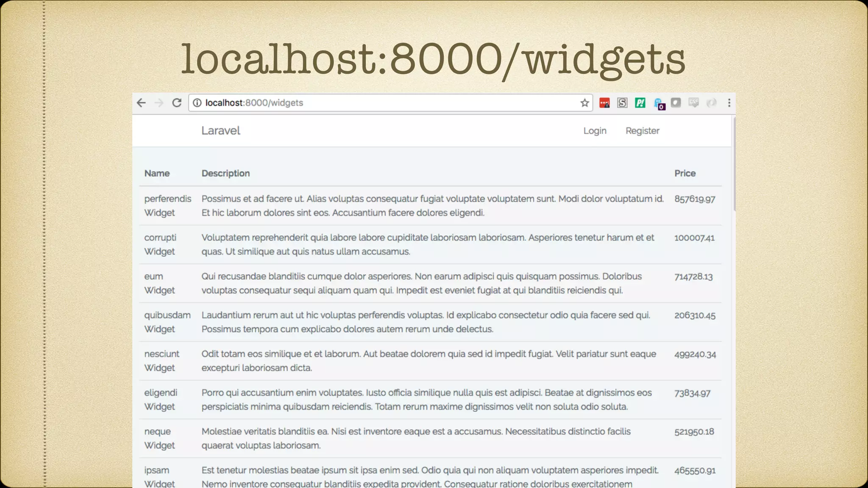This screenshot has height=488, width=868.
Task: Click description starting 'Laudantium rerum aut'
Action: 426,322
